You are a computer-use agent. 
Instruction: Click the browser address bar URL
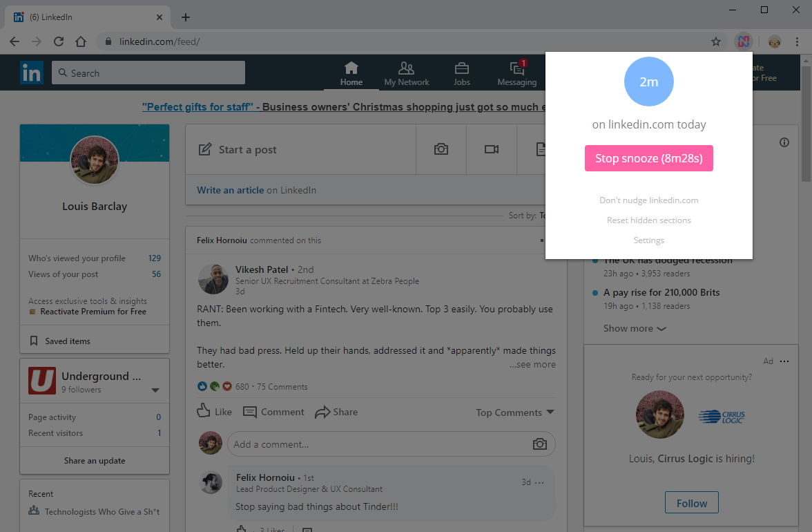[x=159, y=41]
